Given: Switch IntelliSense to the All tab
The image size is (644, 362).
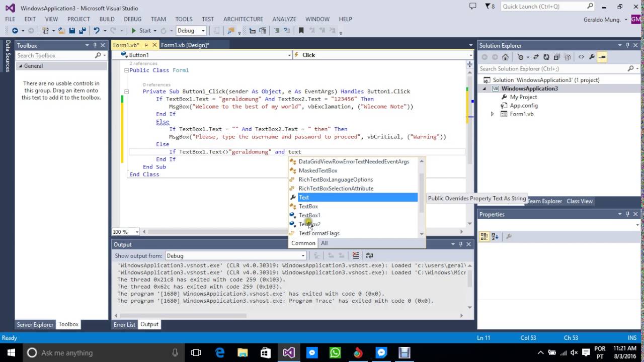Looking at the screenshot, I should point(325,243).
